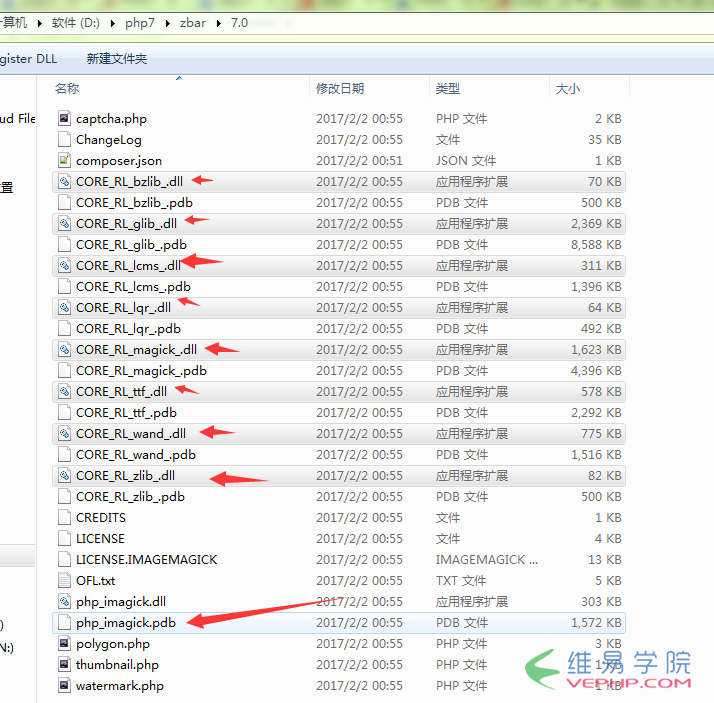Sort by 类型 column header
Viewport: 714px width, 703px height.
pos(448,88)
